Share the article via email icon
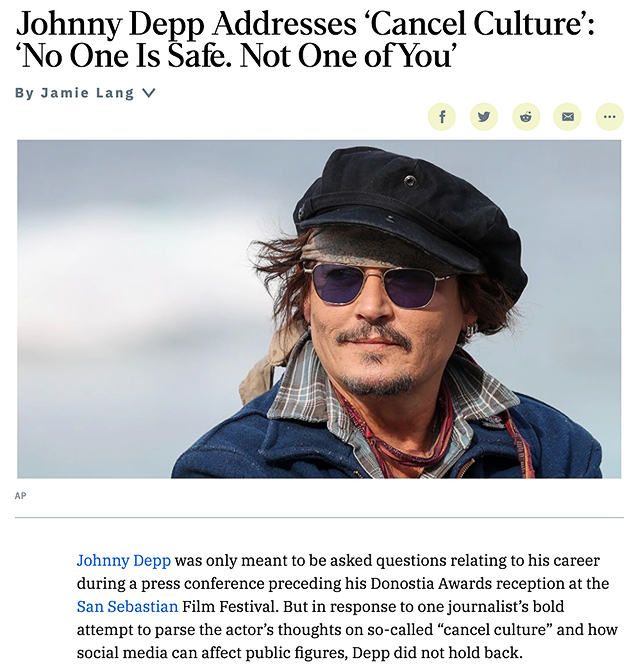This screenshot has height=669, width=636. [568, 116]
